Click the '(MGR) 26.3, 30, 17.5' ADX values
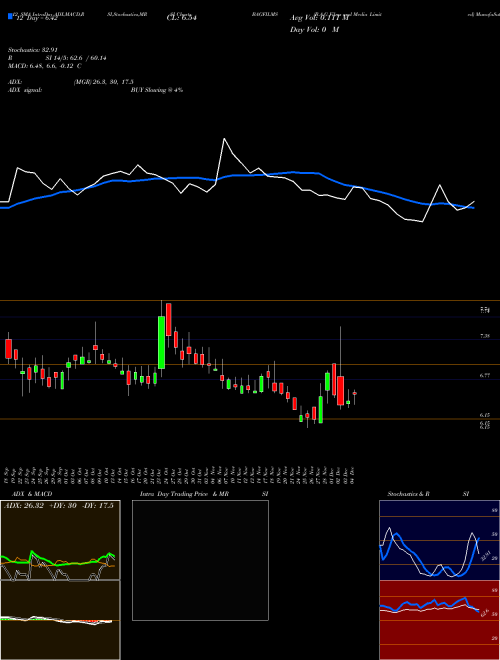This screenshot has height=660, width=500. click(x=104, y=82)
